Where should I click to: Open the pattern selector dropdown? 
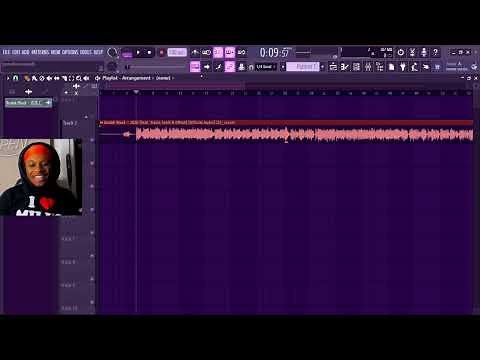303,67
